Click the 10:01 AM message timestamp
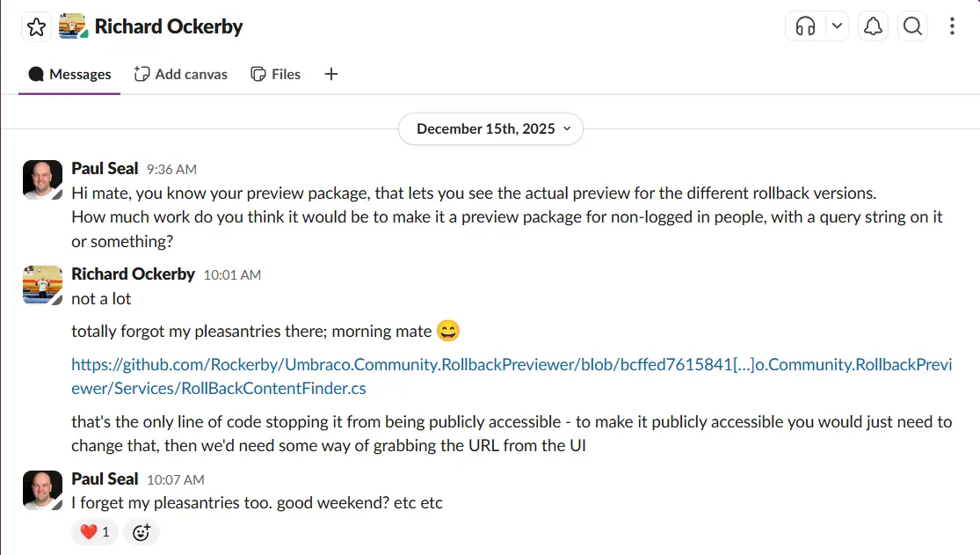The width and height of the screenshot is (980, 555). pyautogui.click(x=232, y=275)
